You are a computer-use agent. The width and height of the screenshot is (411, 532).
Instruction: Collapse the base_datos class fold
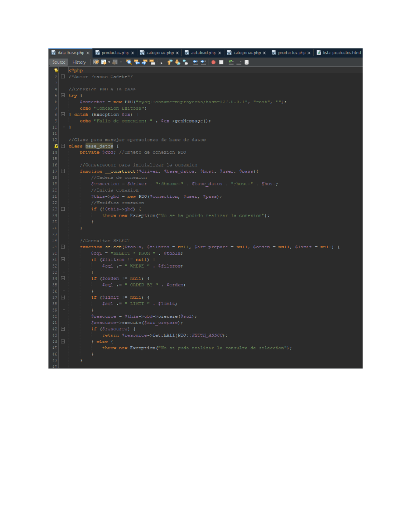(62, 146)
